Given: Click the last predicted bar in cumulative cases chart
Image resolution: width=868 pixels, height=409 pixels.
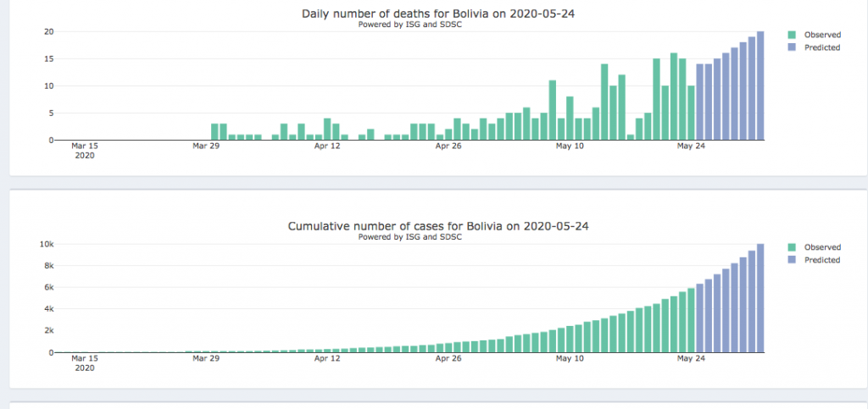Looking at the screenshot, I should coord(760,298).
